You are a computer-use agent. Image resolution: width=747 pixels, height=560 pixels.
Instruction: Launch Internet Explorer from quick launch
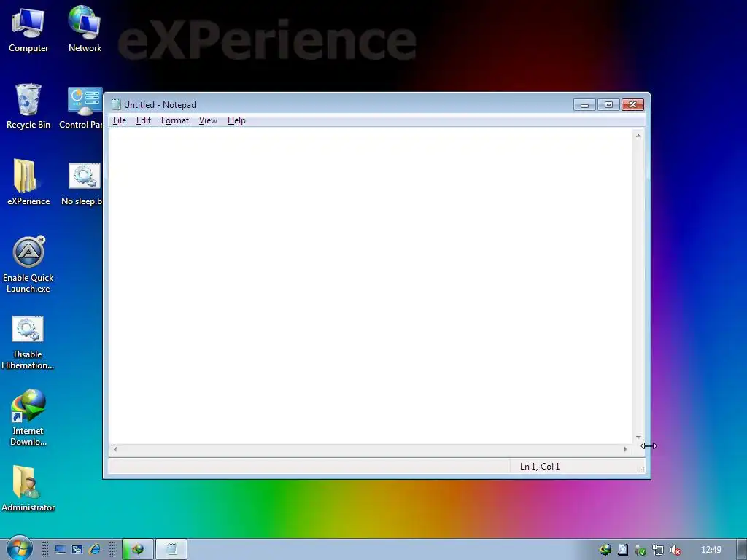94,550
